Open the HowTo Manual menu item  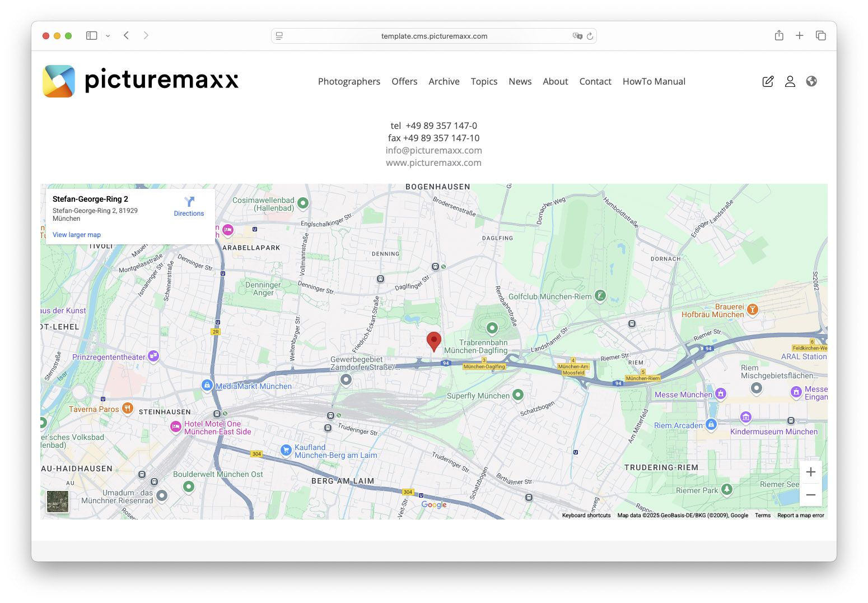click(x=654, y=81)
